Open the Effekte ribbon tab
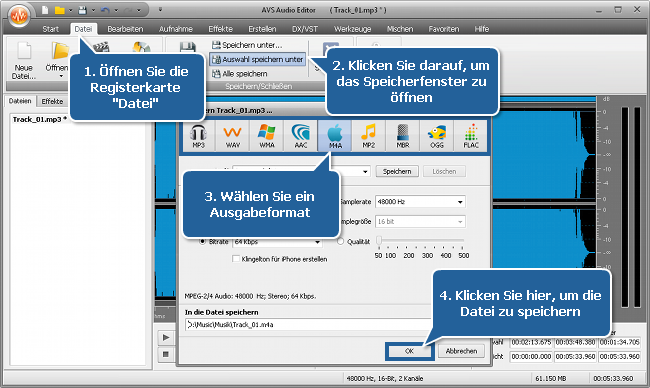This screenshot has width=650, height=388. [x=221, y=29]
